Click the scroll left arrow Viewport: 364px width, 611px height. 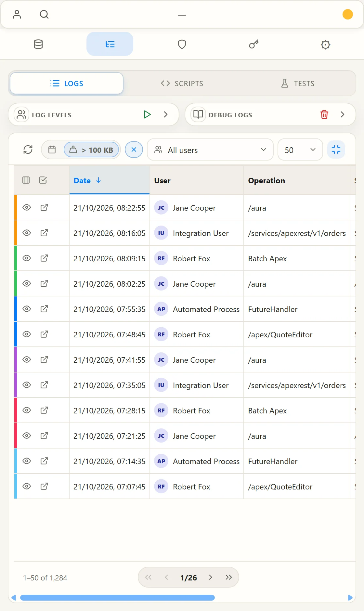tap(14, 597)
